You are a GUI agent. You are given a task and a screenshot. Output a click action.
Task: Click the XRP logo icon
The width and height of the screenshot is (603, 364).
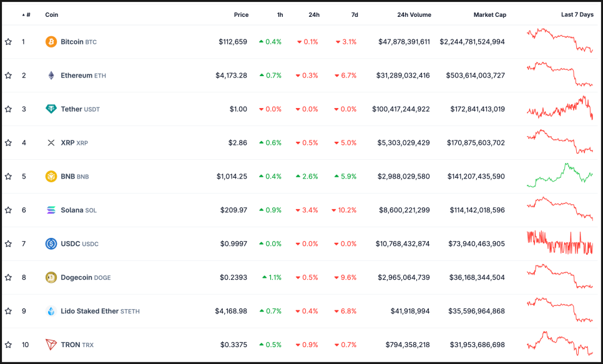coord(51,143)
